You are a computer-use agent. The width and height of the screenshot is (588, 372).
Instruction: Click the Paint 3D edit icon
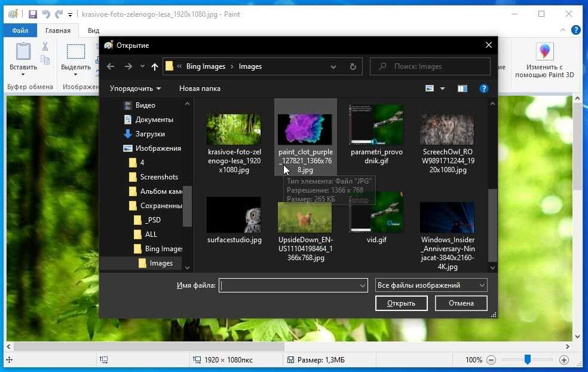(x=544, y=53)
